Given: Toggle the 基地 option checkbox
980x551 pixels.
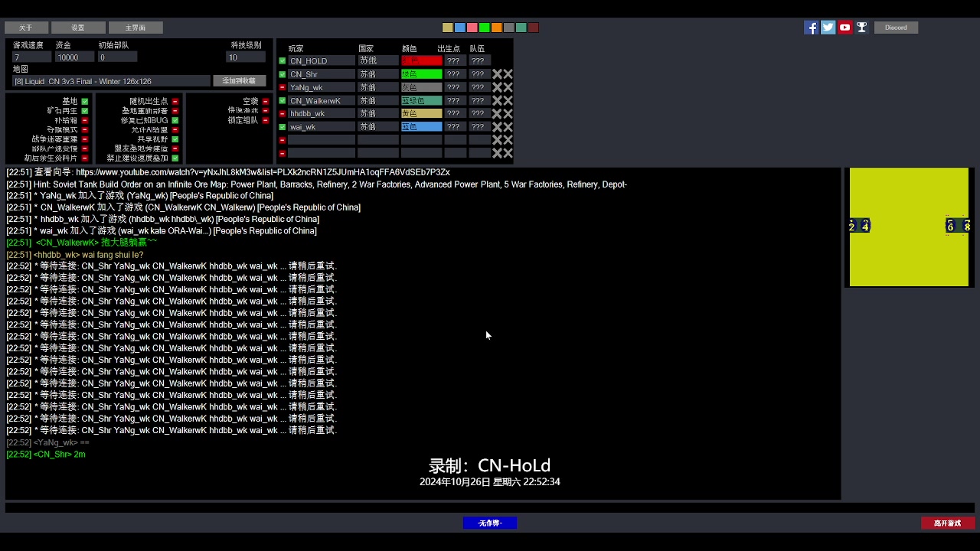Looking at the screenshot, I should [85, 101].
